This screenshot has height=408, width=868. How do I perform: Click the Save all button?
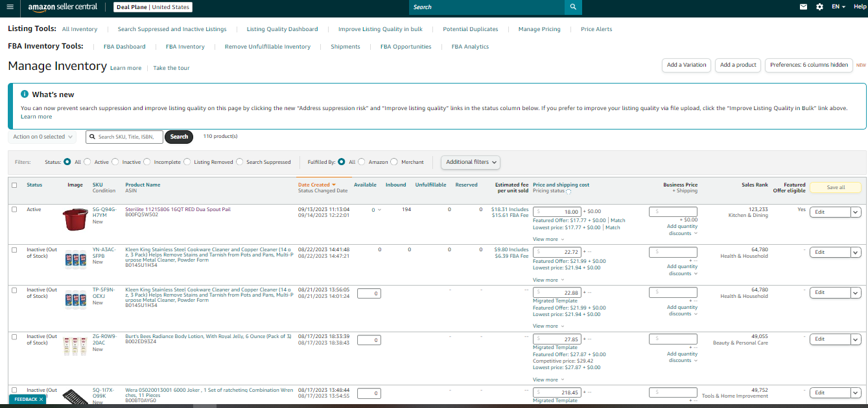point(836,187)
